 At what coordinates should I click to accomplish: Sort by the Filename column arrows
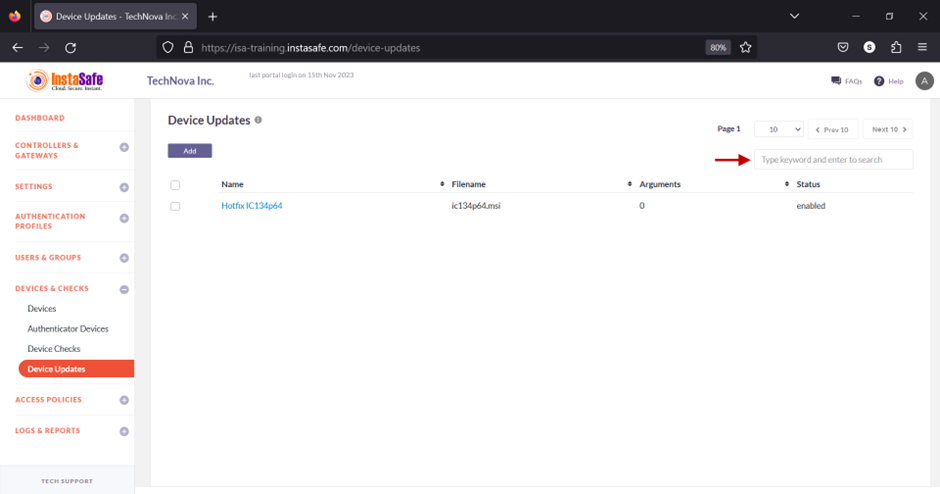[629, 184]
